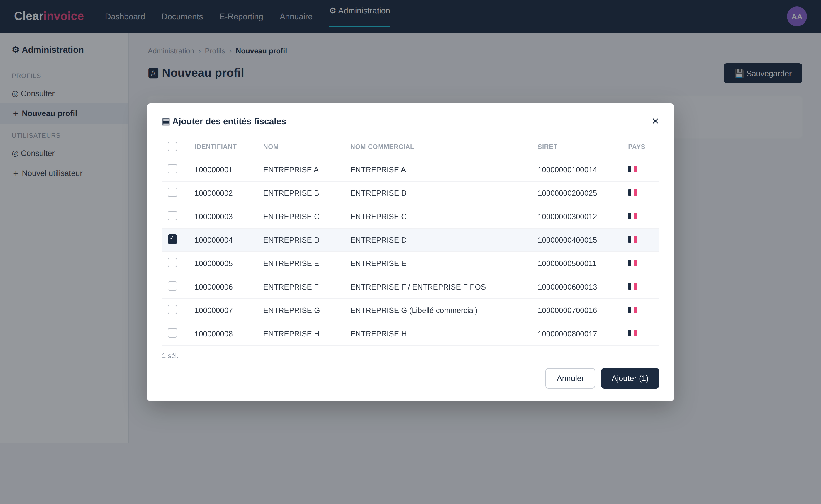The height and width of the screenshot is (504, 821).
Task: Switch to E-Reporting tab
Action: pos(241,16)
